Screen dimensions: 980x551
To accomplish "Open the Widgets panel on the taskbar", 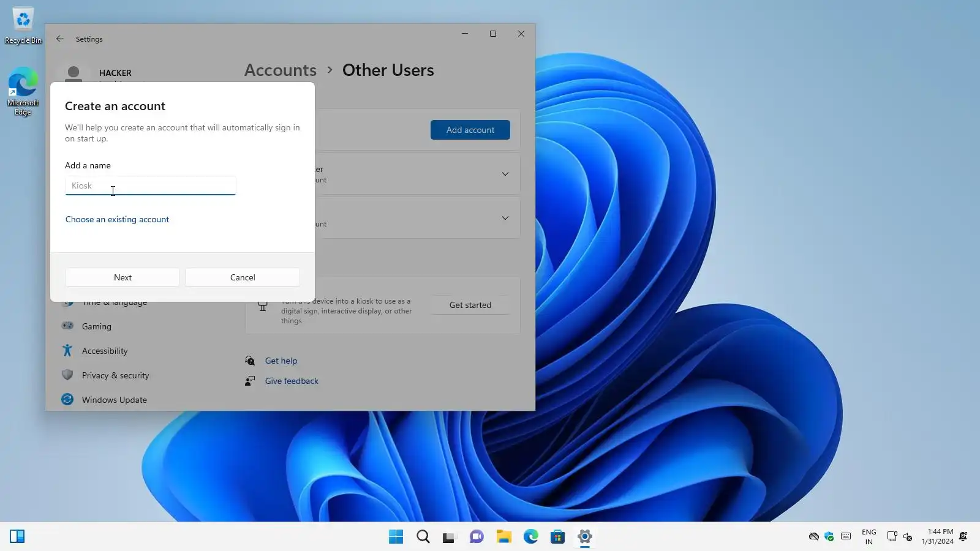I will [17, 537].
